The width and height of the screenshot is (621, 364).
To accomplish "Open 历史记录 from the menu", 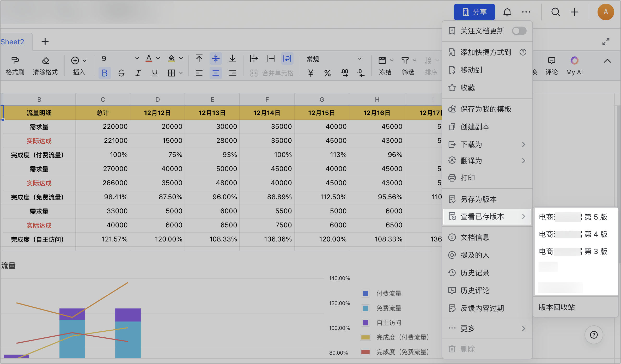I will pyautogui.click(x=475, y=273).
